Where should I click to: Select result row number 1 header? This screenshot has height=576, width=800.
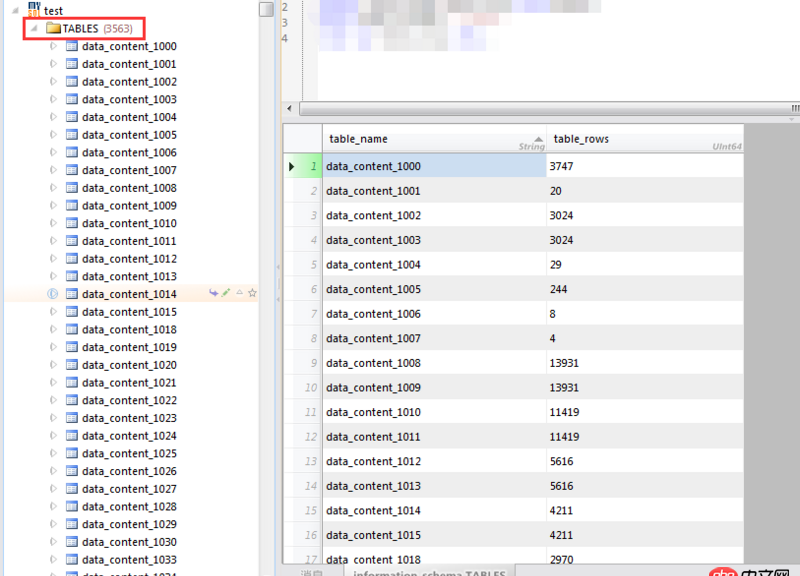tap(303, 166)
